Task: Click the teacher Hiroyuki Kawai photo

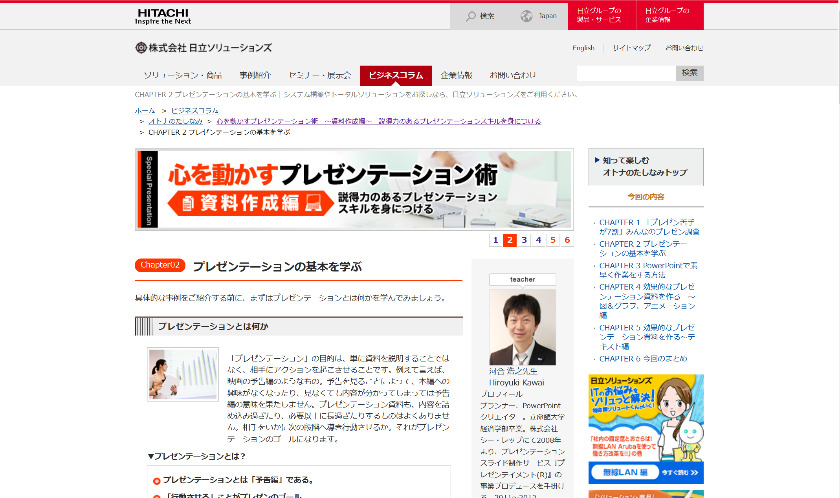Action: pyautogui.click(x=522, y=327)
